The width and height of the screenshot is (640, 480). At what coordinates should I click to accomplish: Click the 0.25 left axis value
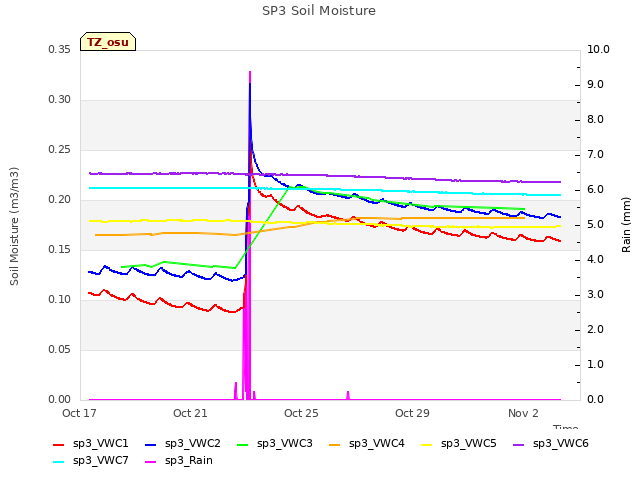(60, 150)
